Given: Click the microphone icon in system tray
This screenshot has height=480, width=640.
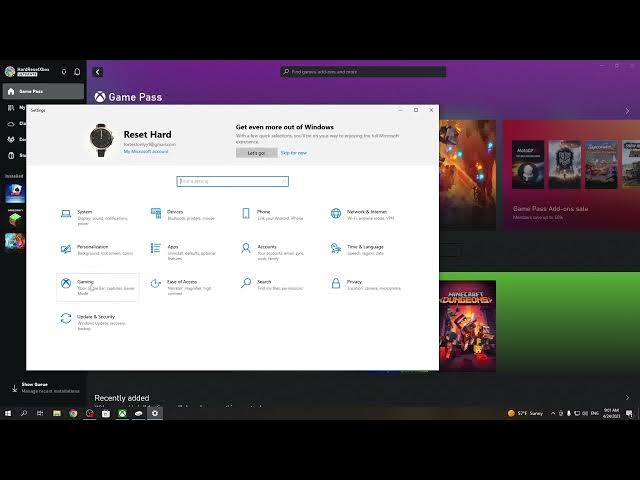Looking at the screenshot, I should 569,413.
